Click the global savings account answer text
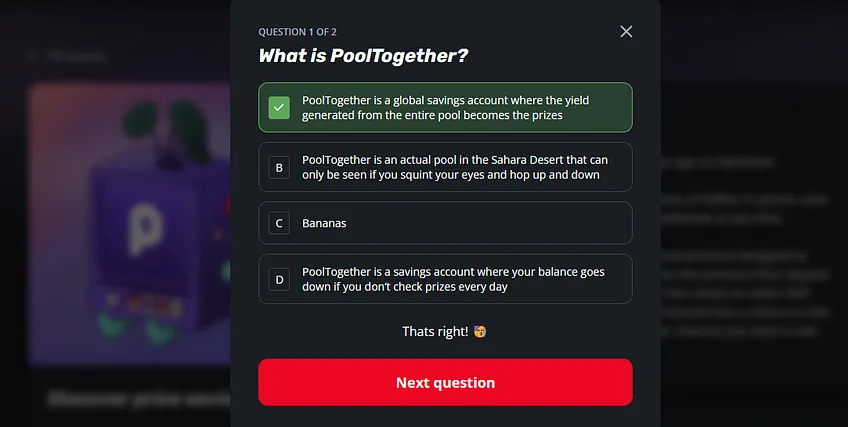 click(446, 108)
